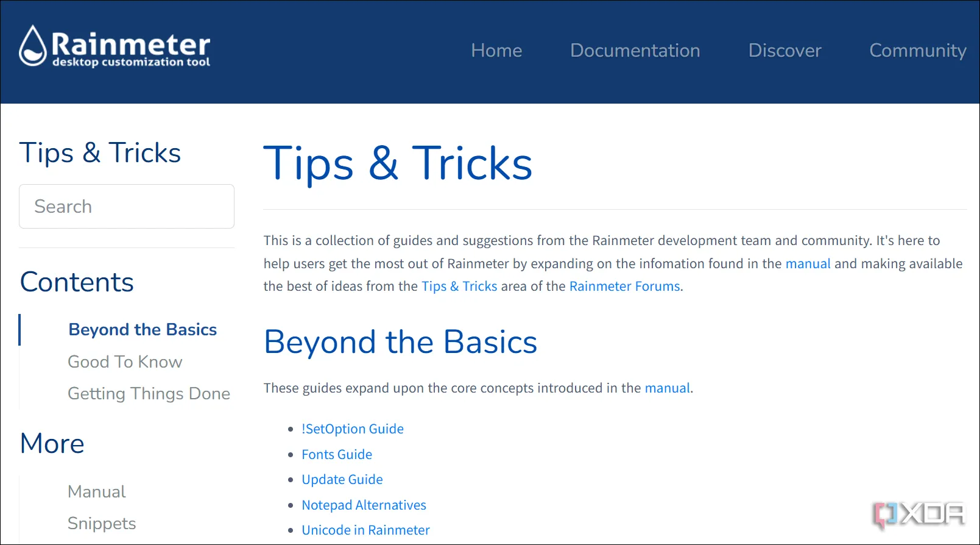Open the Fonts Guide

coord(337,455)
